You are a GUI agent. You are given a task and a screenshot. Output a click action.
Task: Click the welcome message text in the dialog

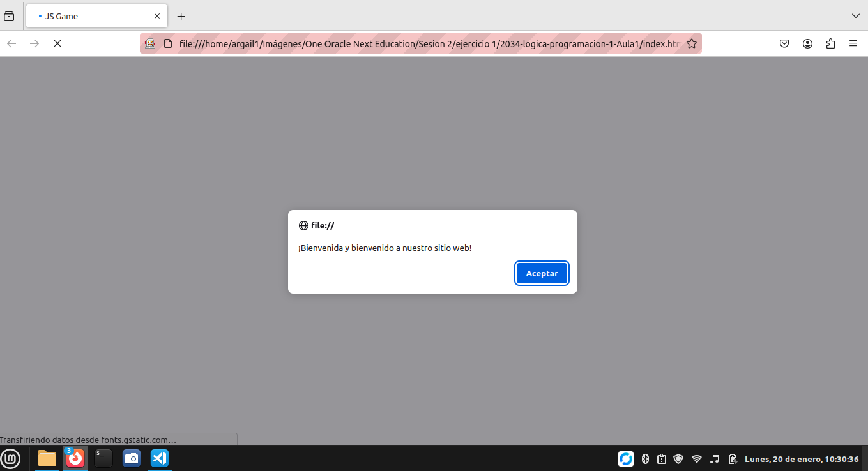[385, 248]
